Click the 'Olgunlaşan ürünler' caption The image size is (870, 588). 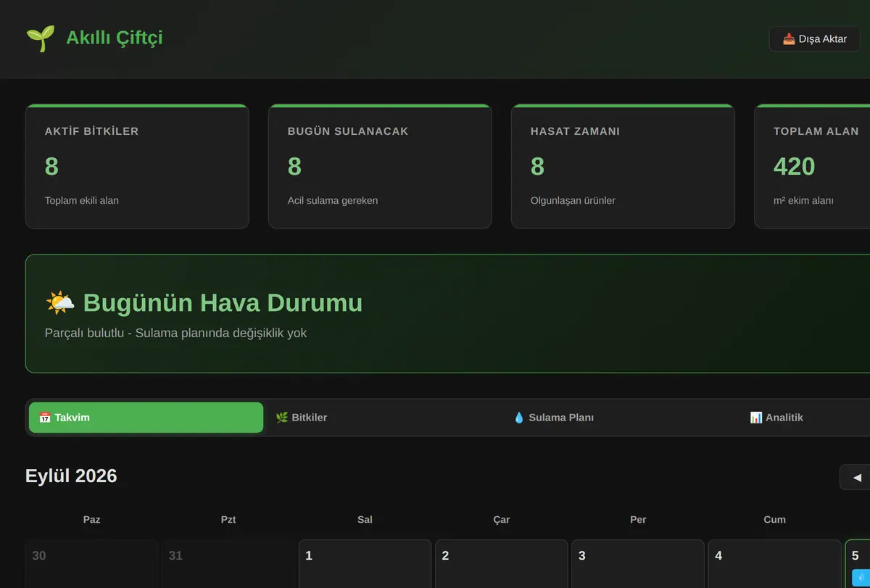pos(573,201)
